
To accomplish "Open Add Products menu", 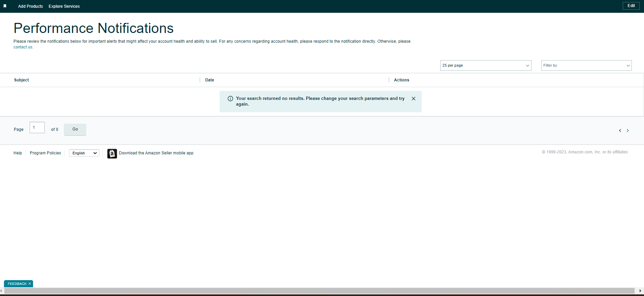I will coord(31,6).
